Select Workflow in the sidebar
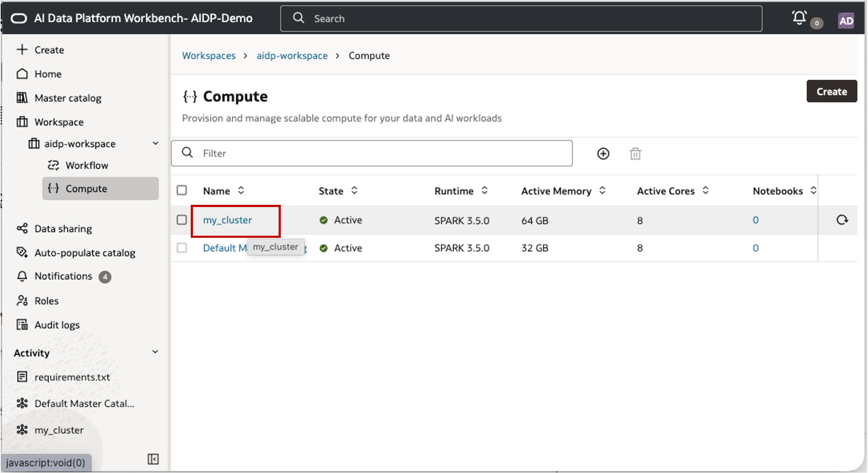The image size is (868, 473). point(87,165)
